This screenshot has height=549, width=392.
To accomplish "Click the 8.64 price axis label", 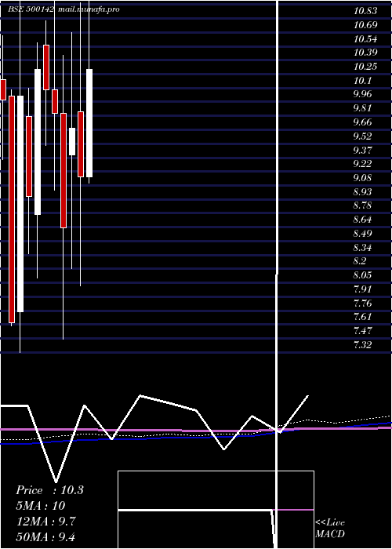I will tap(362, 220).
